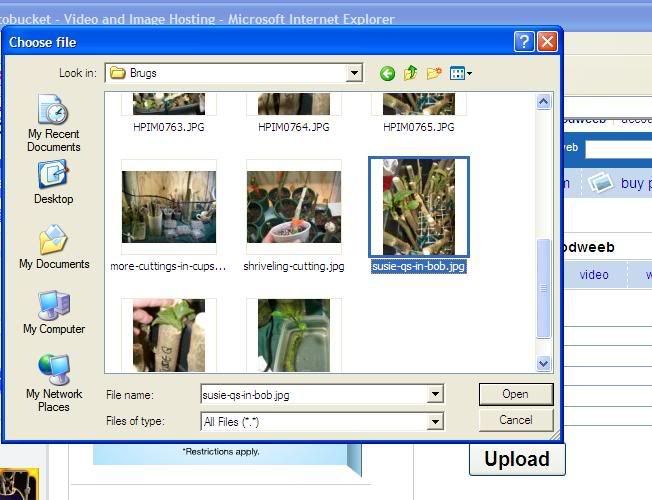Click the dialog Help question mark button
Viewport: 652px width, 500px height.
pyautogui.click(x=524, y=42)
